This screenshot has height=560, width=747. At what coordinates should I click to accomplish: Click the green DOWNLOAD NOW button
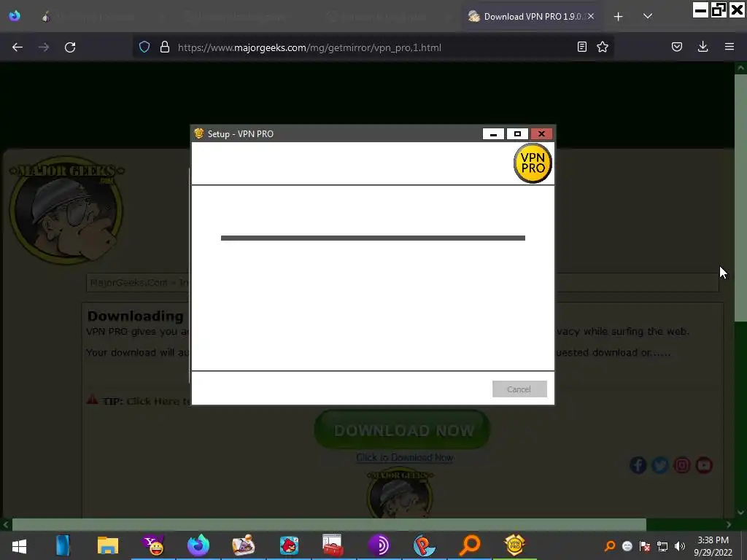click(x=402, y=430)
